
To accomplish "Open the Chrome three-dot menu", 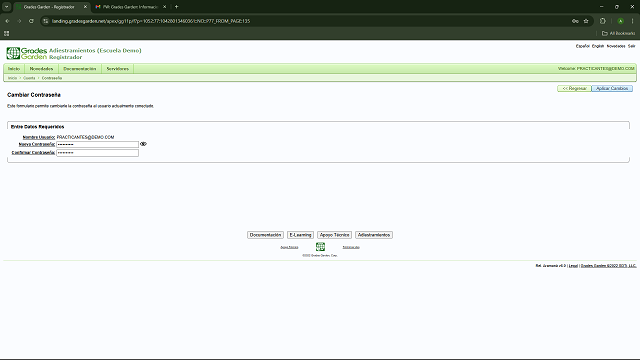I will [633, 21].
